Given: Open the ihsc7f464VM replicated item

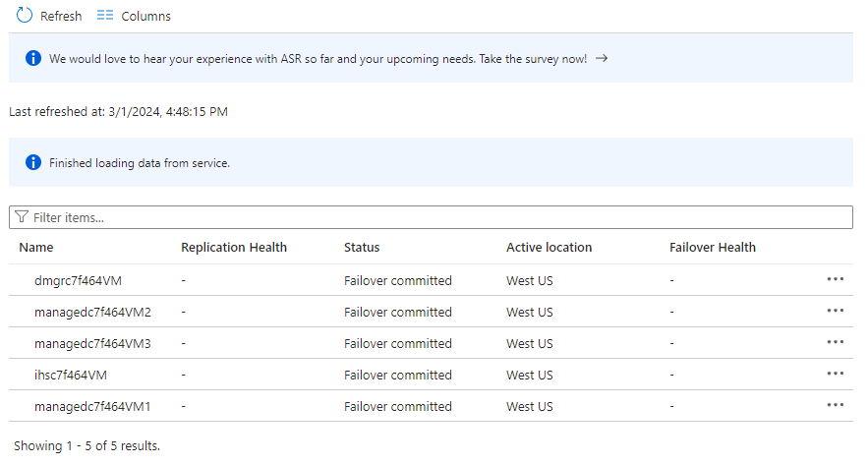Looking at the screenshot, I should click(71, 375).
